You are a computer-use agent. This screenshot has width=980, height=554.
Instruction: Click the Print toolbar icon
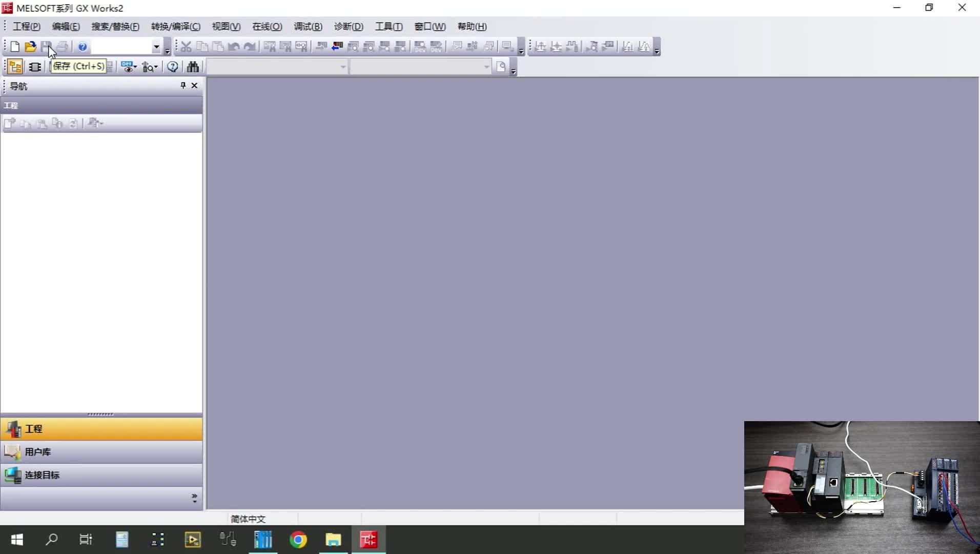pyautogui.click(x=63, y=47)
